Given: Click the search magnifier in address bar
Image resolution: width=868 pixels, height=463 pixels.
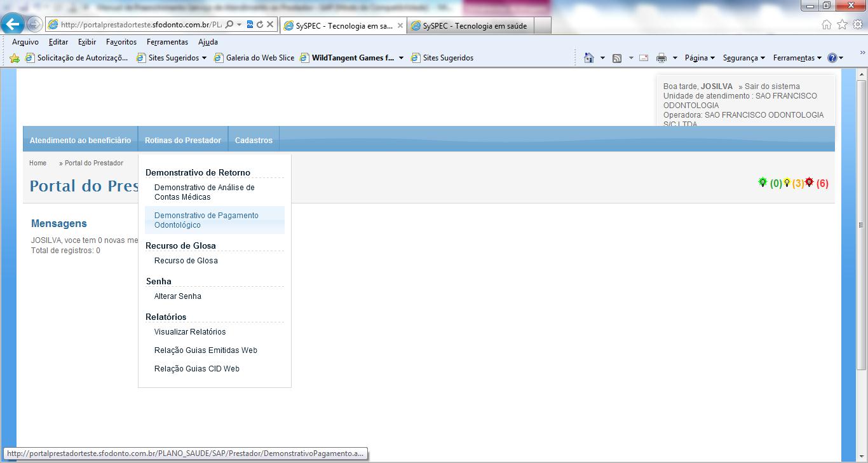Looking at the screenshot, I should pyautogui.click(x=229, y=25).
